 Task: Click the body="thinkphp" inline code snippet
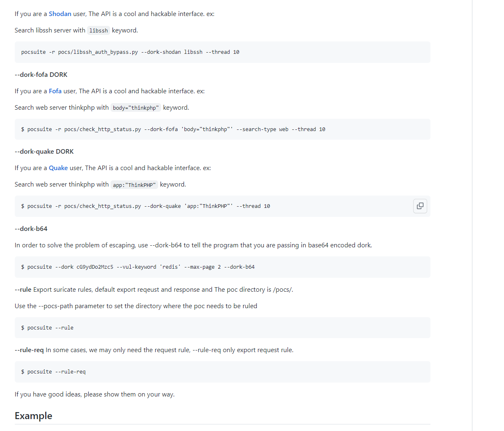[x=136, y=108]
